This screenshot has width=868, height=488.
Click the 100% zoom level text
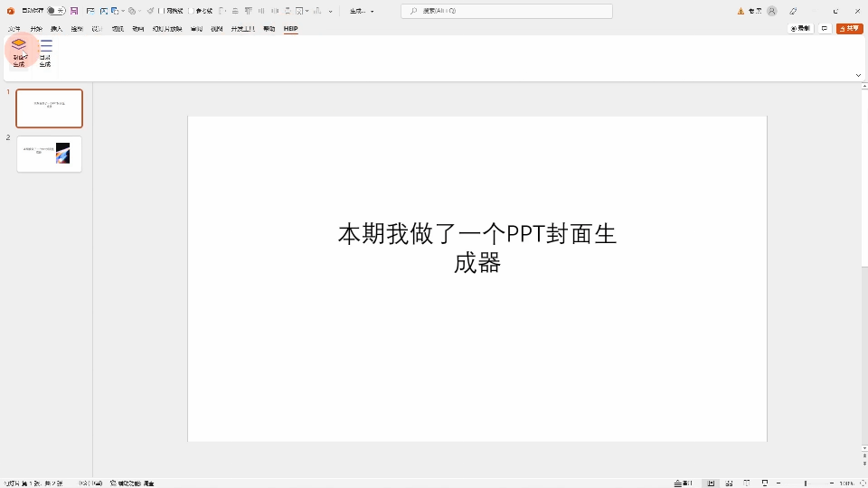point(846,483)
